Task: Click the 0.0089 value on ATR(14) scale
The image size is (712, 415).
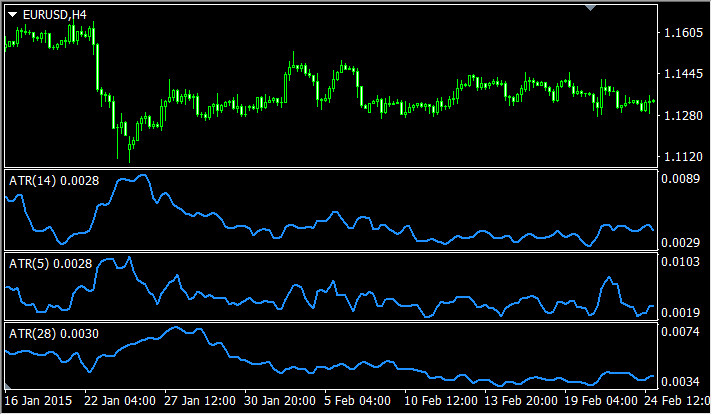Action: pyautogui.click(x=681, y=179)
